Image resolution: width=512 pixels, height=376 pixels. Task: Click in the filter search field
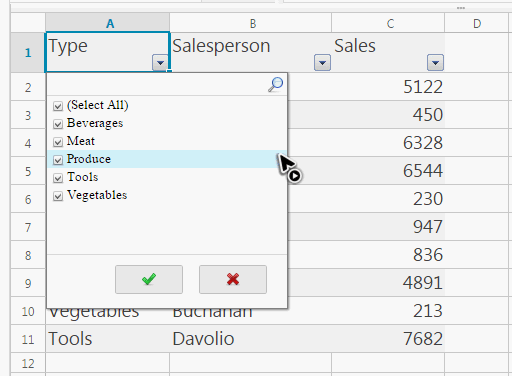click(x=157, y=85)
